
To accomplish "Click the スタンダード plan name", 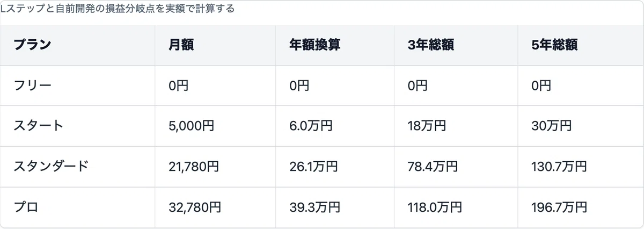I will click(x=51, y=167).
